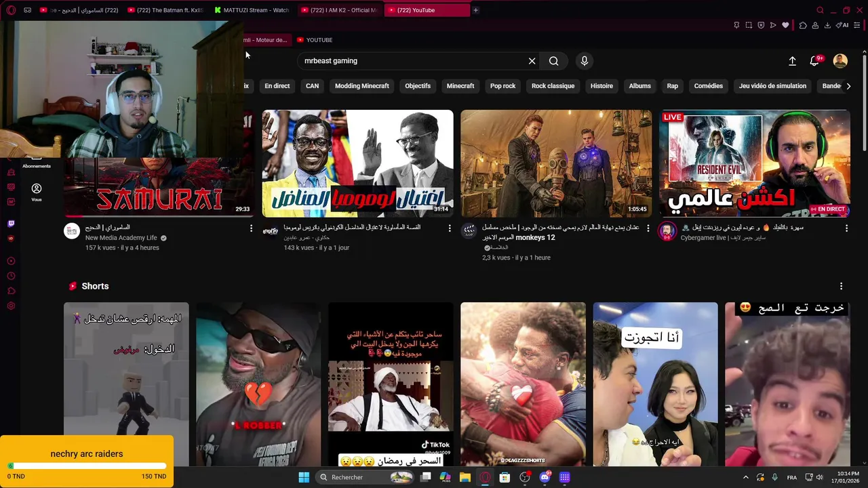The height and width of the screenshot is (488, 868).
Task: Open options menu for Lumumba video
Action: [449, 228]
